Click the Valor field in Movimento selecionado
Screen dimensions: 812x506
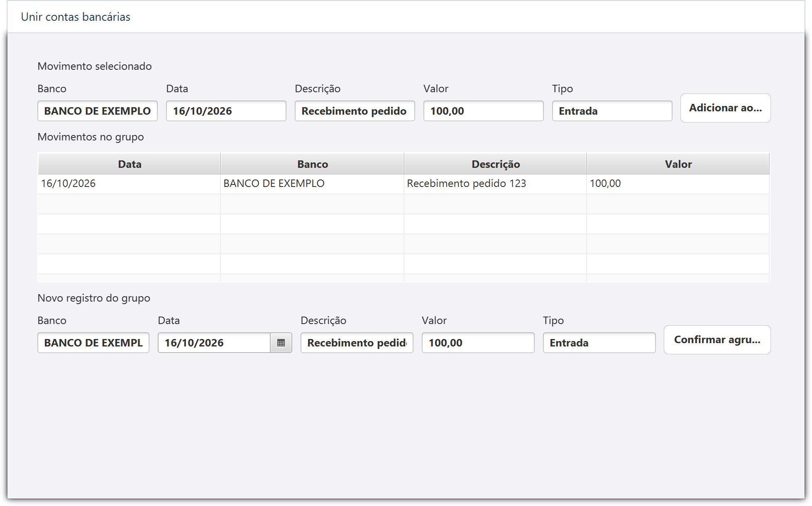point(484,111)
